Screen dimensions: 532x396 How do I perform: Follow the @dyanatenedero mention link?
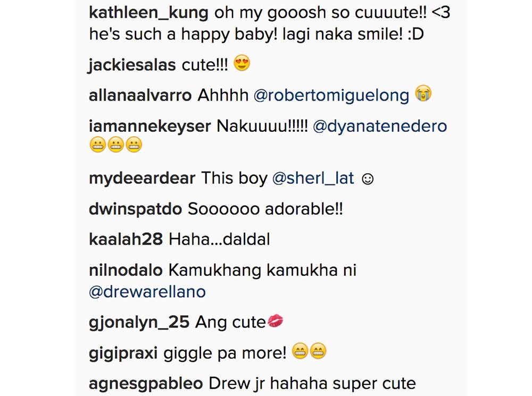pos(380,127)
